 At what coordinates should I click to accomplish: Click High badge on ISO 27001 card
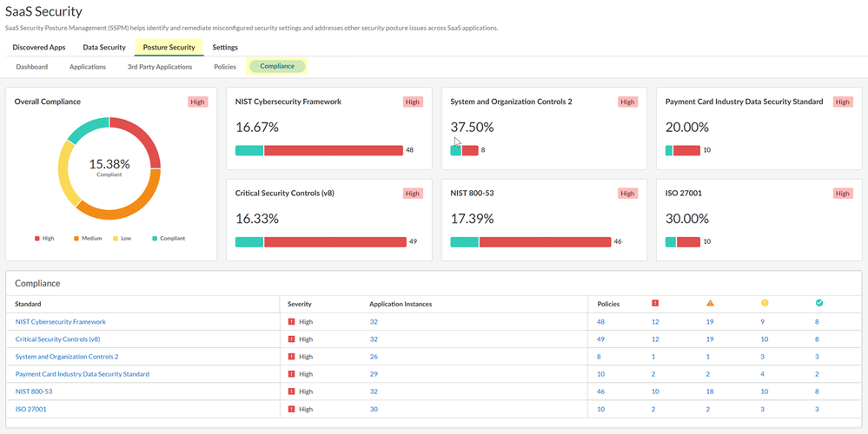pyautogui.click(x=842, y=194)
